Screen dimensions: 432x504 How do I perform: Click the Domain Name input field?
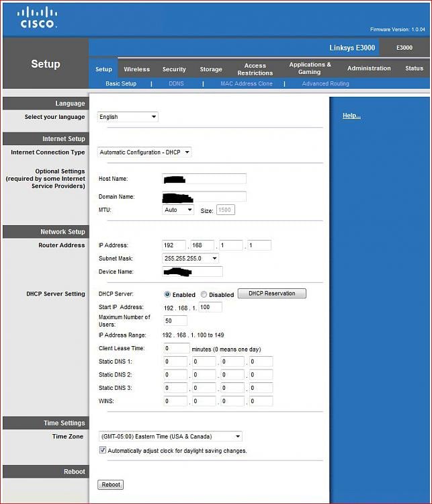pyautogui.click(x=204, y=196)
